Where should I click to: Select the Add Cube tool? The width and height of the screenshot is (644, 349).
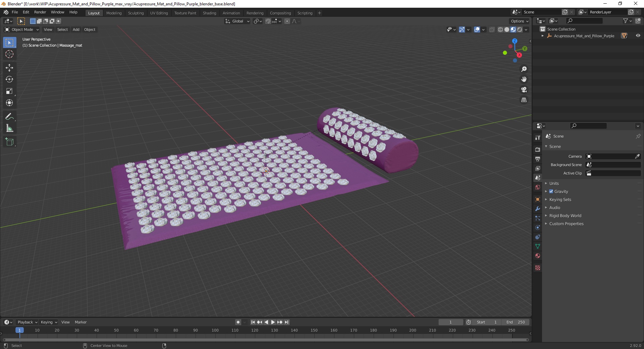[x=9, y=142]
